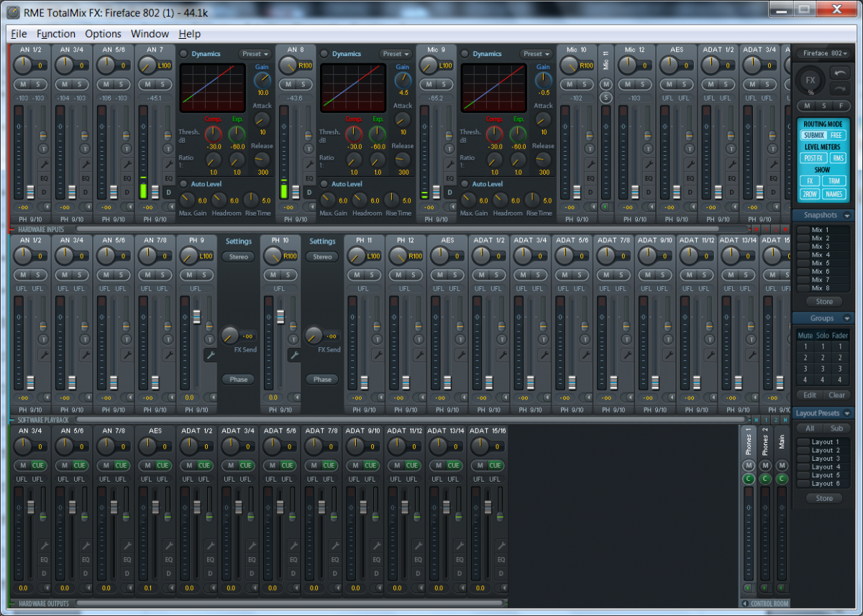The height and width of the screenshot is (616, 863).
Task: Collapse the Control Room section arrow
Action: pos(744,604)
